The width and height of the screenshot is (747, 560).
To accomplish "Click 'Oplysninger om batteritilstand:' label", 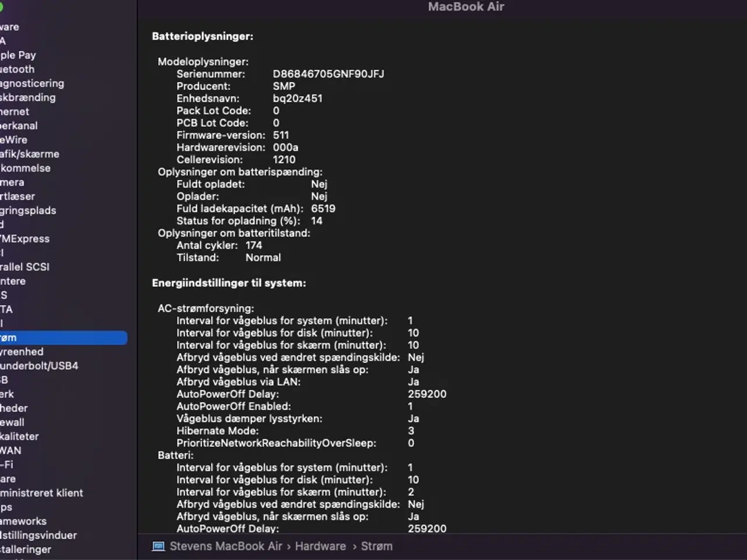I will tap(234, 233).
